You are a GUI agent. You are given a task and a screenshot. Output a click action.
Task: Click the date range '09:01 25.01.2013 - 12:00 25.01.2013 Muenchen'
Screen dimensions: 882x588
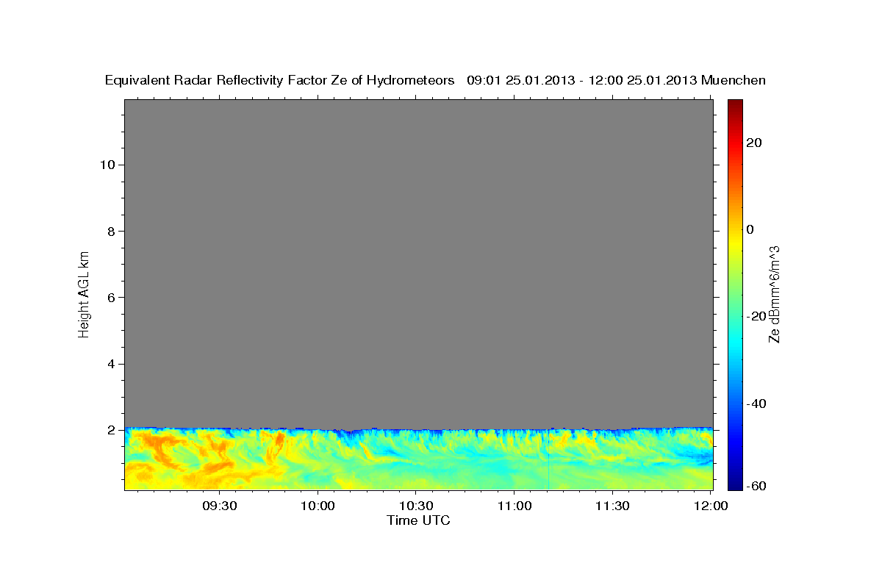[x=616, y=80]
